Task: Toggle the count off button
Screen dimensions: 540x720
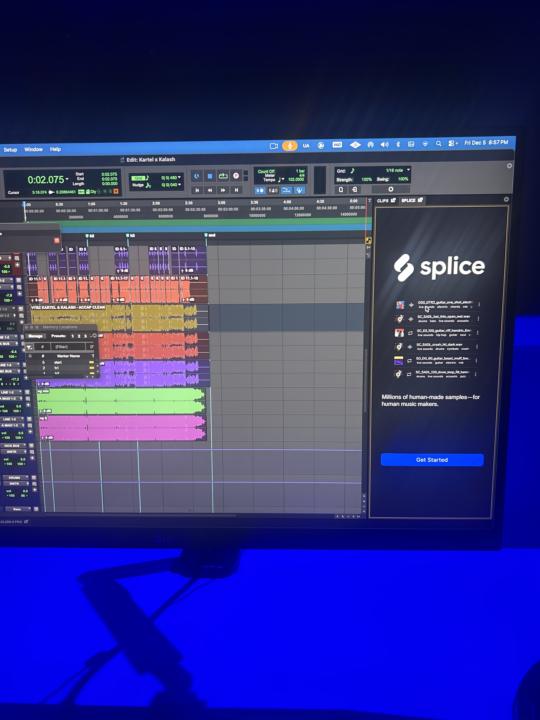Action: click(x=266, y=171)
